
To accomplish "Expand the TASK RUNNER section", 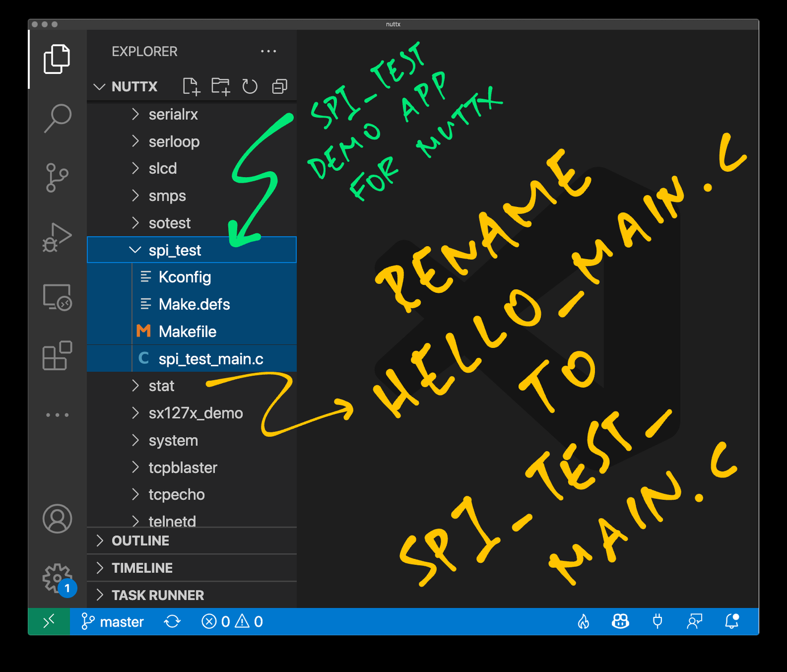I will pos(157,595).
